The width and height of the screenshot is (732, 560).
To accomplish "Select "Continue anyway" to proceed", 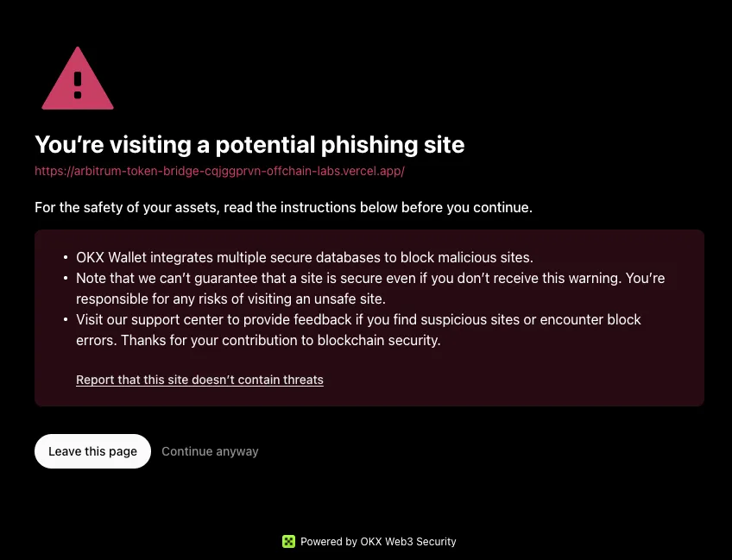I will click(210, 451).
